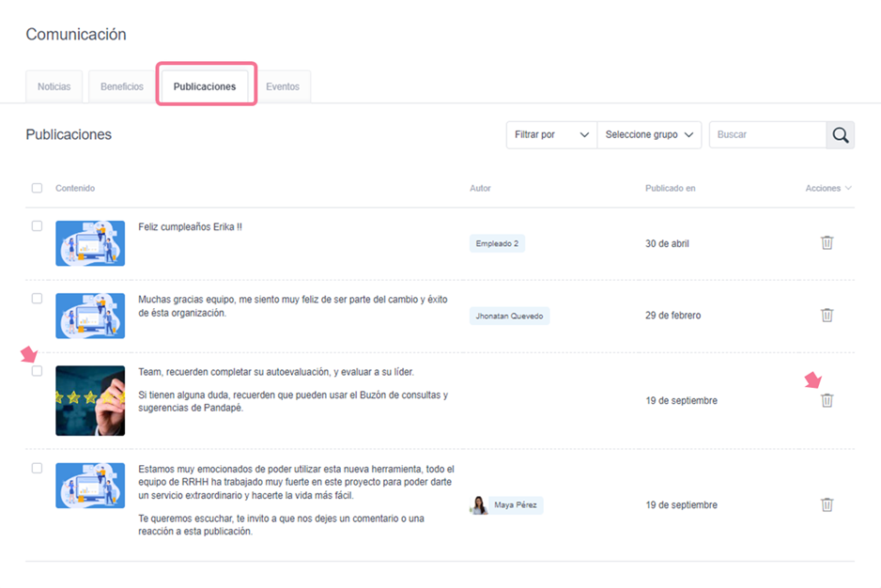Select the 'Feliz cumpleaños Erika' post checkbox
Image resolution: width=881 pixels, height=588 pixels.
click(x=37, y=226)
